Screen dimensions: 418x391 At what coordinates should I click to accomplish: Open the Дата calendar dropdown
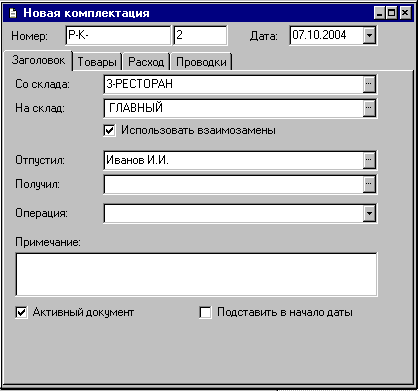point(369,35)
